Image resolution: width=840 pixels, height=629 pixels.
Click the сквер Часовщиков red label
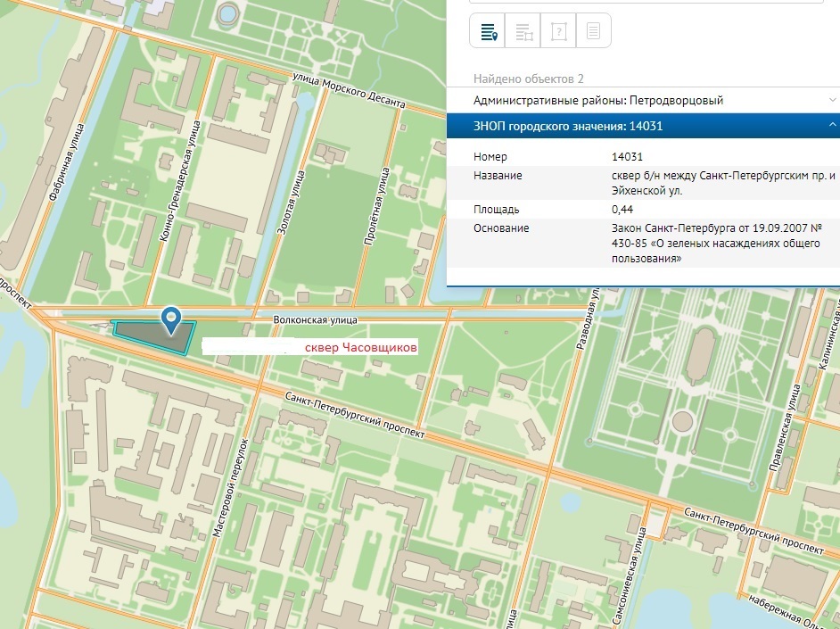tap(361, 347)
